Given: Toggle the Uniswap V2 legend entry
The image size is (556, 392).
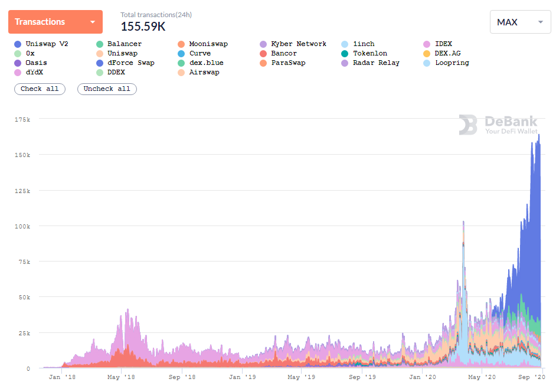Looking at the screenshot, I should (x=41, y=44).
